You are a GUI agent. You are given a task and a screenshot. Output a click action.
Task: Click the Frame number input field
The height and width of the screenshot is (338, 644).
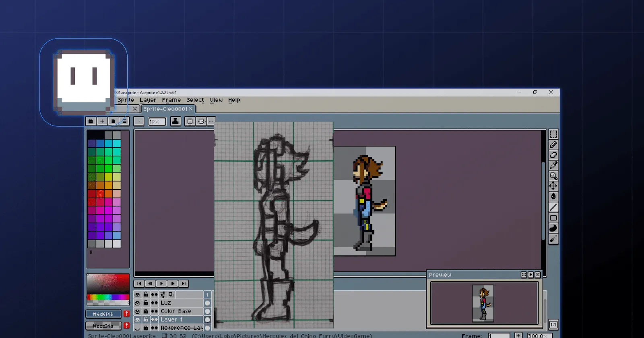coord(499,336)
